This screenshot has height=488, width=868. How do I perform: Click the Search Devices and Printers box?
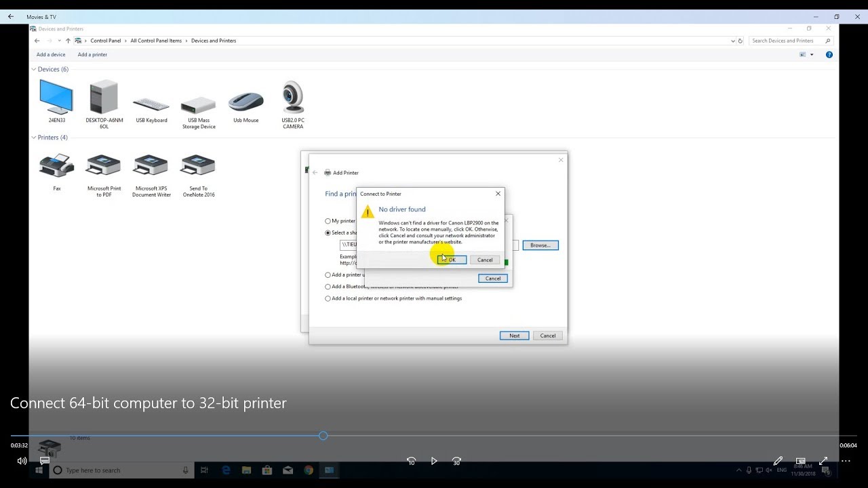(x=791, y=41)
